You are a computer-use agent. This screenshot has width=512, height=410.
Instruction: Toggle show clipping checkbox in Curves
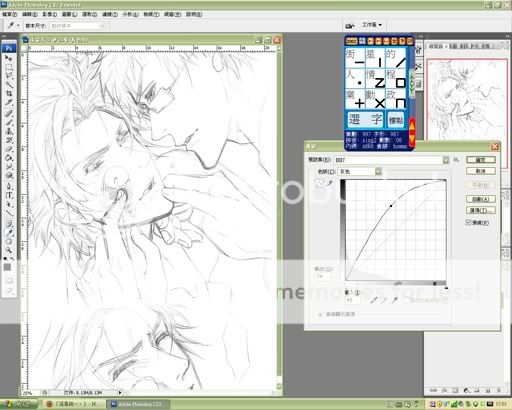pyautogui.click(x=407, y=300)
